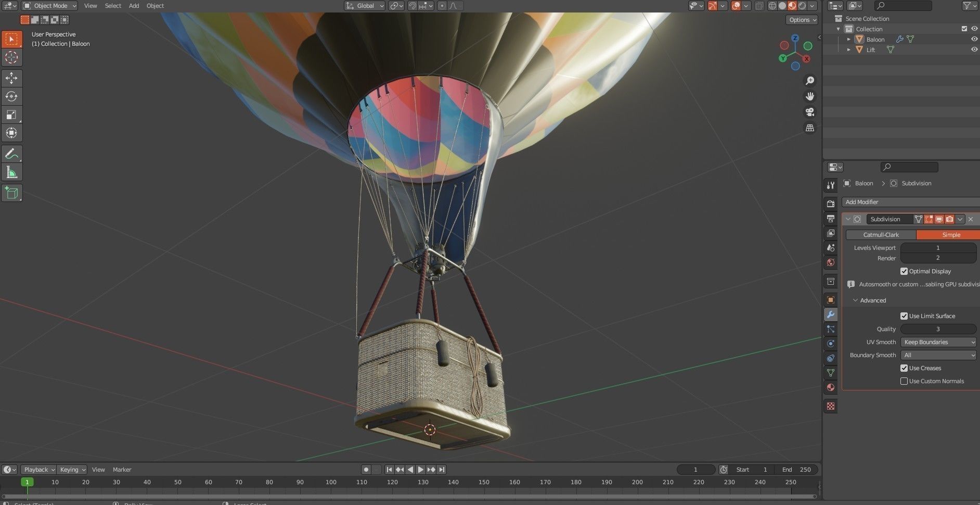Open the World properties tab
This screenshot has height=505, width=980.
[x=831, y=262]
